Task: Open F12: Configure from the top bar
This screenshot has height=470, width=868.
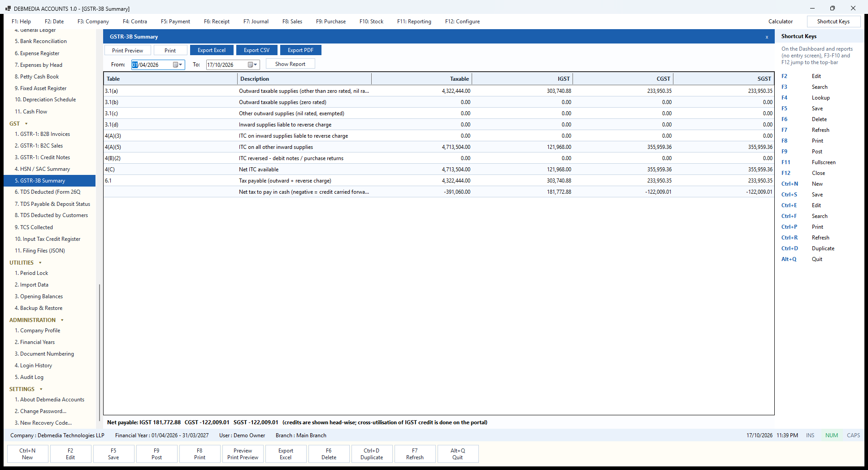Action: coord(462,22)
